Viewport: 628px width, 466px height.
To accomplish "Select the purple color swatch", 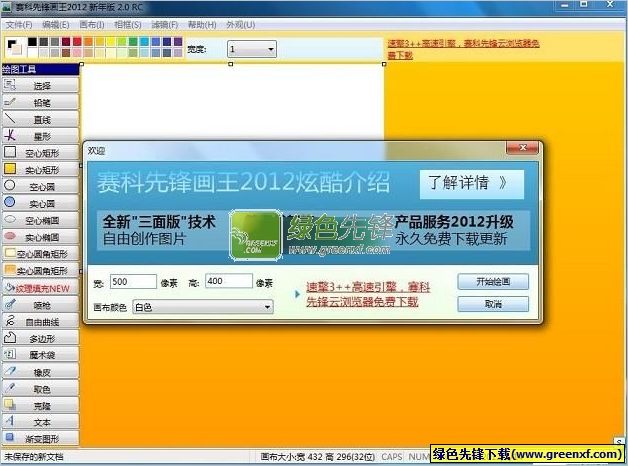I will 178,42.
